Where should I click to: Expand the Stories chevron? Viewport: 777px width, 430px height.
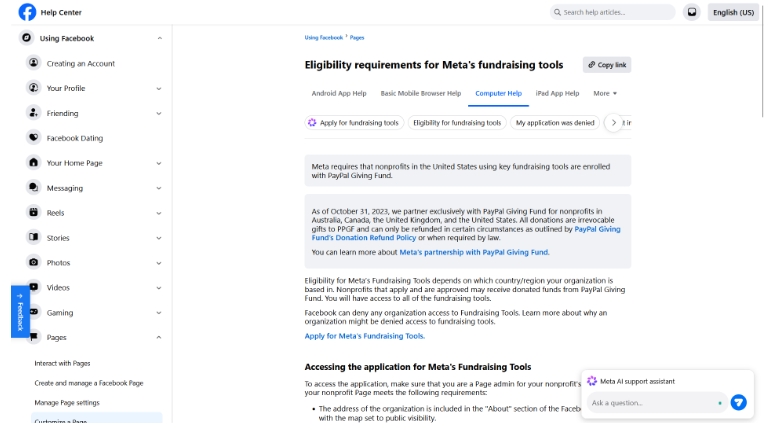159,238
